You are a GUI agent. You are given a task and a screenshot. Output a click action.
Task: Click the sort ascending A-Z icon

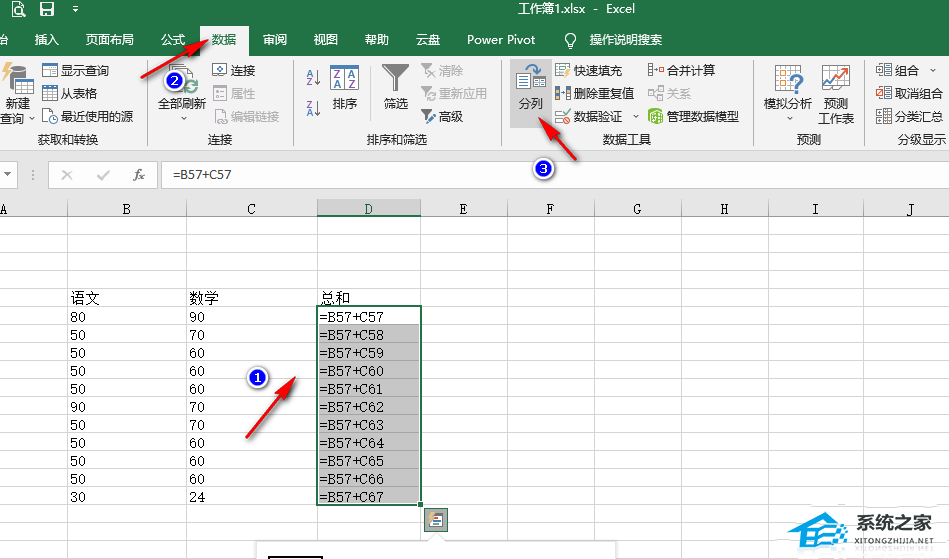tap(312, 77)
